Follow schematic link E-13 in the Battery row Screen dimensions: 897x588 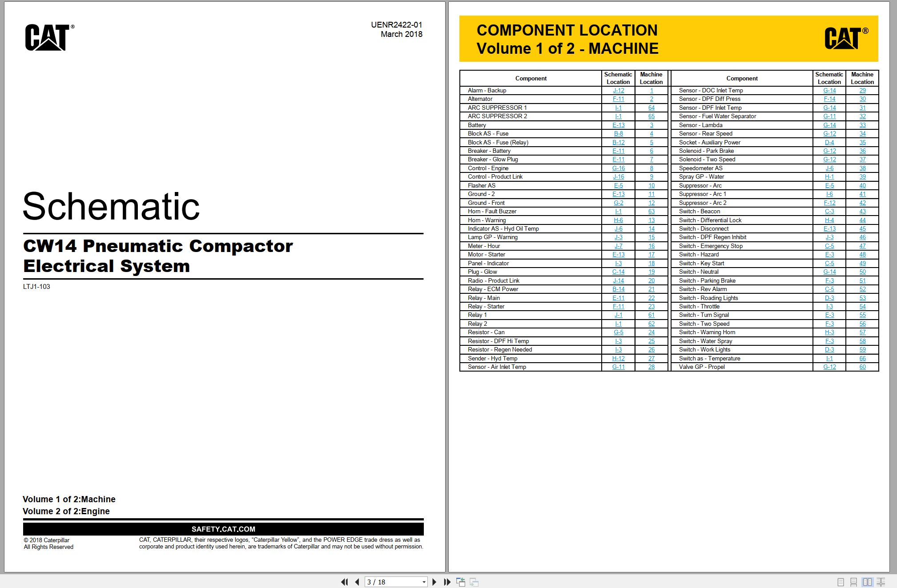[x=618, y=125]
